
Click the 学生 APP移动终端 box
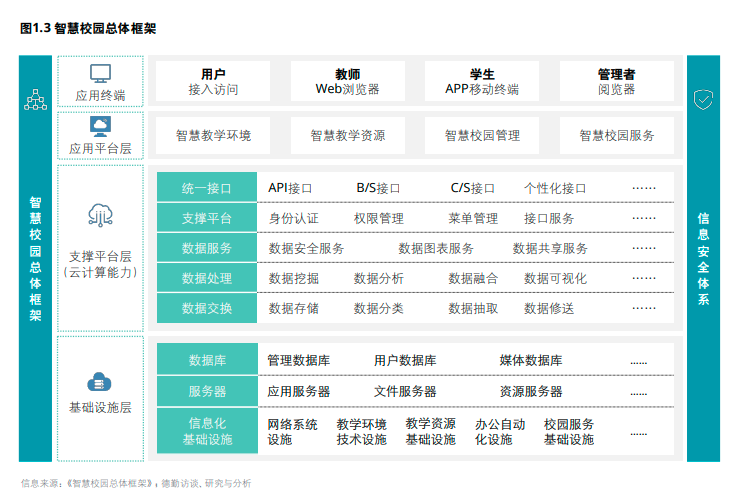pos(482,81)
